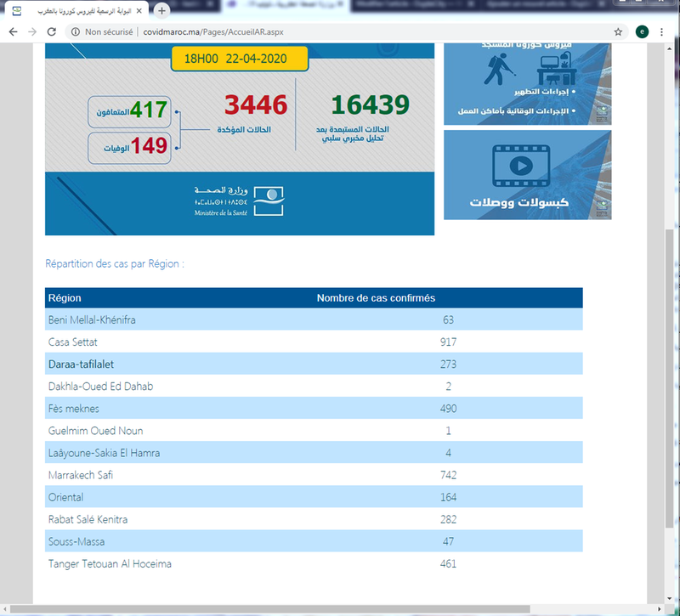Select the Casa Settat table row
Viewport: 680px width, 616px height.
tap(314, 342)
